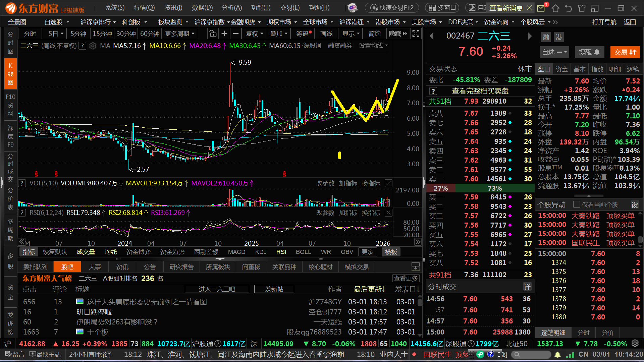The height and width of the screenshot is (362, 644).
Task: Go to next stock arrow
Action: pyautogui.click(x=530, y=36)
